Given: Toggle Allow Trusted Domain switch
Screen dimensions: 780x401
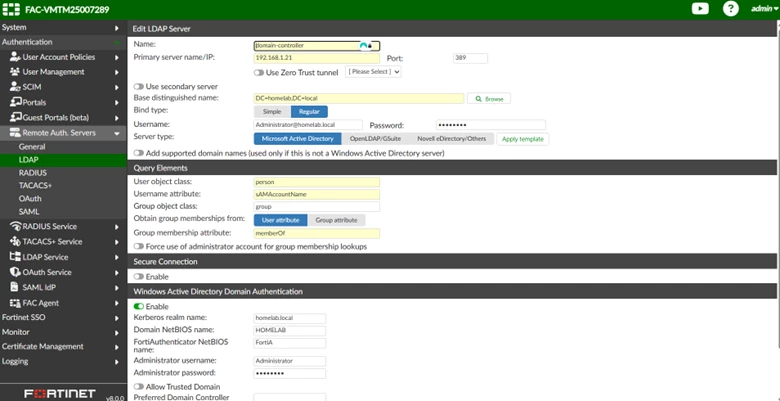Looking at the screenshot, I should point(139,387).
